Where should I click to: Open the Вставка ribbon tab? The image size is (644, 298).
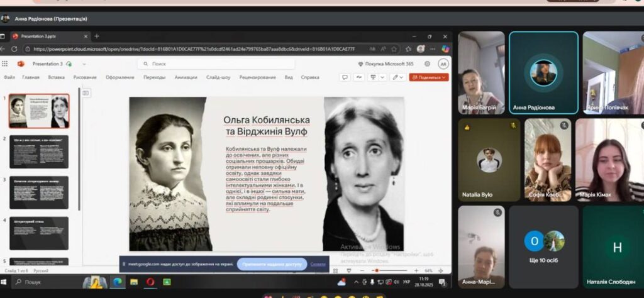56,77
